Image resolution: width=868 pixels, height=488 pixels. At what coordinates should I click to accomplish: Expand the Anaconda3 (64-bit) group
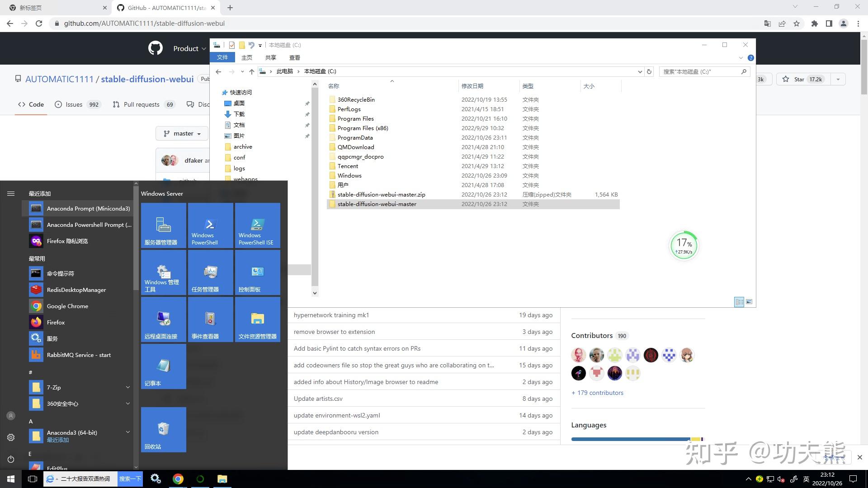(x=128, y=432)
